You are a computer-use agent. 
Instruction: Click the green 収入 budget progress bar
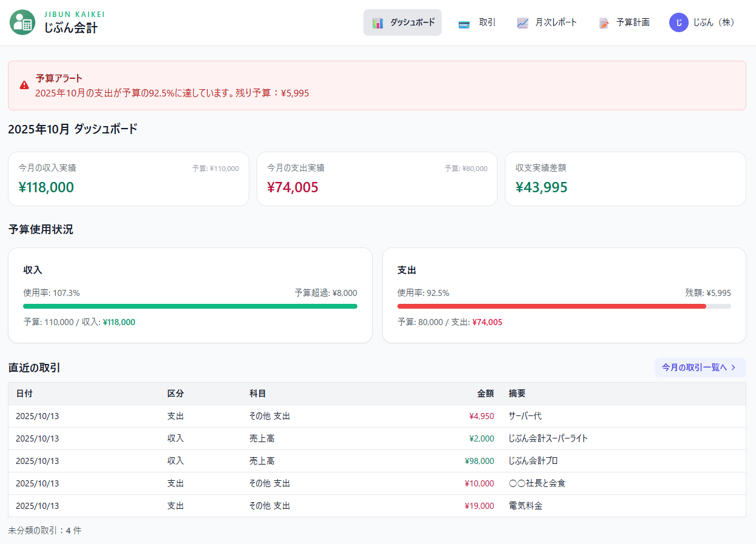[x=190, y=306]
